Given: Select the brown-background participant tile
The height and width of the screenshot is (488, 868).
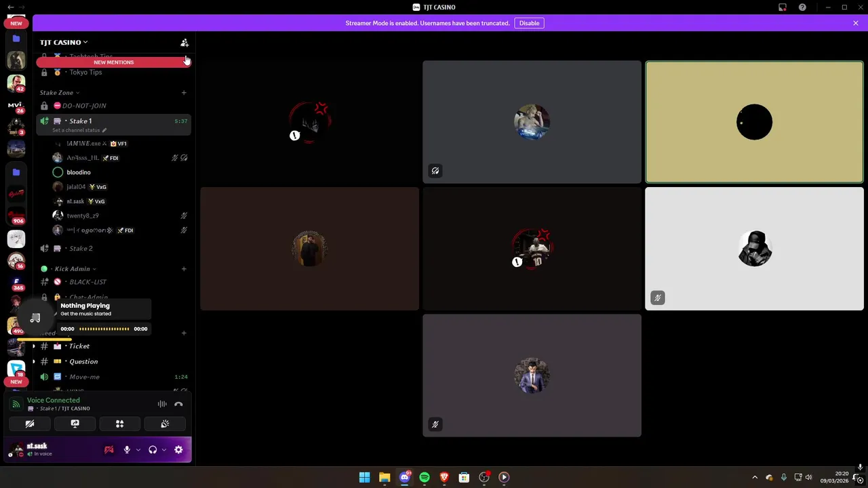Looking at the screenshot, I should 309,249.
